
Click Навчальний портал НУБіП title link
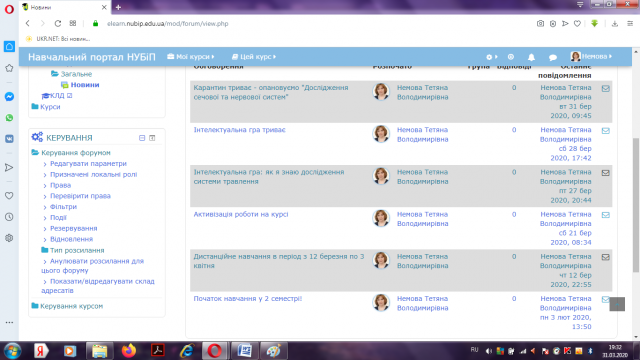tap(92, 57)
